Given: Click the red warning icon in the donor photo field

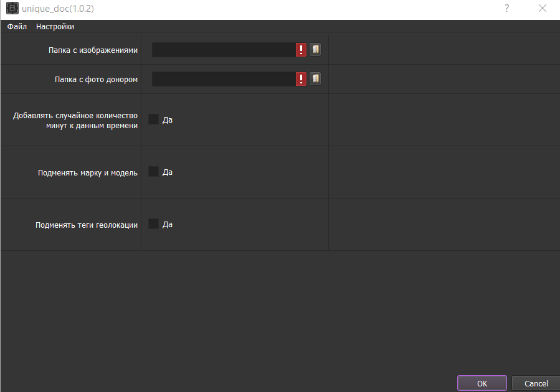Looking at the screenshot, I should click(x=301, y=79).
